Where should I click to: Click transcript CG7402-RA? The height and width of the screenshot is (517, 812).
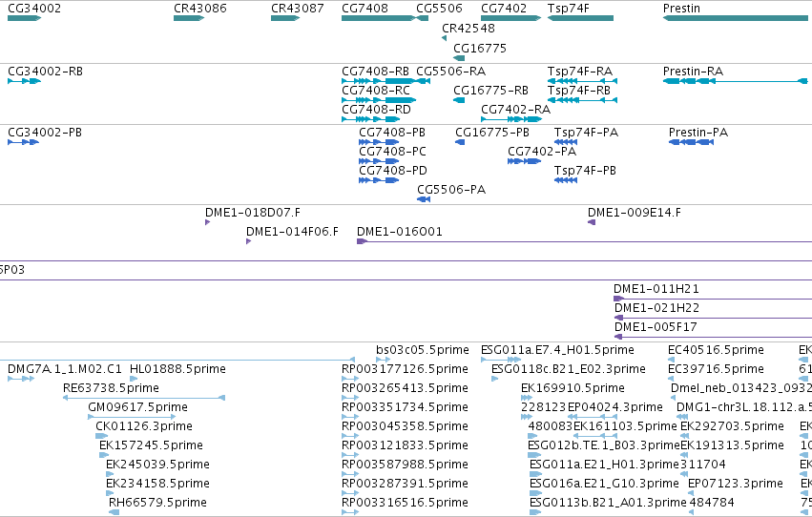click(x=511, y=119)
